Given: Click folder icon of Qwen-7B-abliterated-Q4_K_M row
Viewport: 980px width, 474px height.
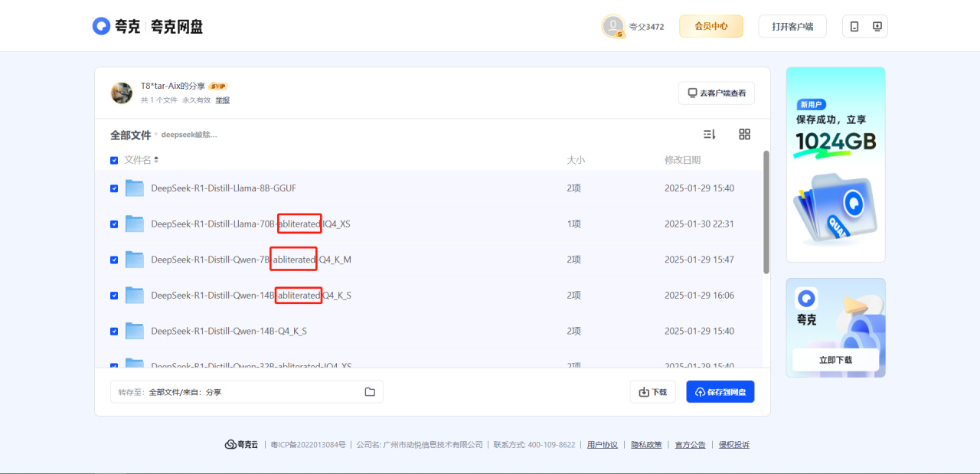Looking at the screenshot, I should tap(135, 260).
